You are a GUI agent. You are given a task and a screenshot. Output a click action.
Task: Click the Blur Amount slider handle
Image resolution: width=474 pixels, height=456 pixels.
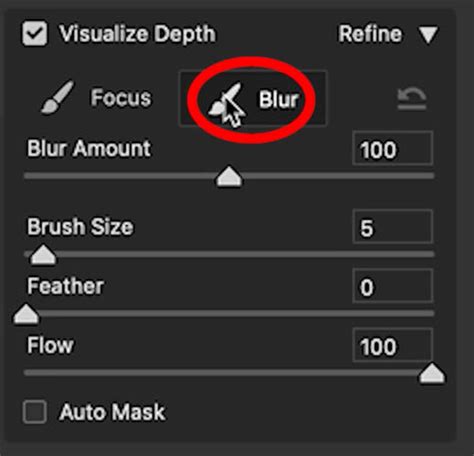[x=230, y=176]
